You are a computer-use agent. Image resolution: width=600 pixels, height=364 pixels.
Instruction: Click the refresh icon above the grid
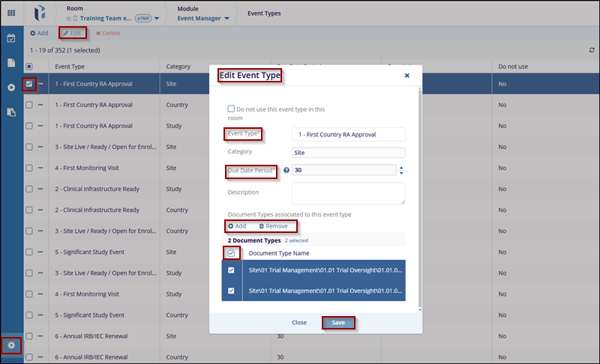[x=592, y=50]
